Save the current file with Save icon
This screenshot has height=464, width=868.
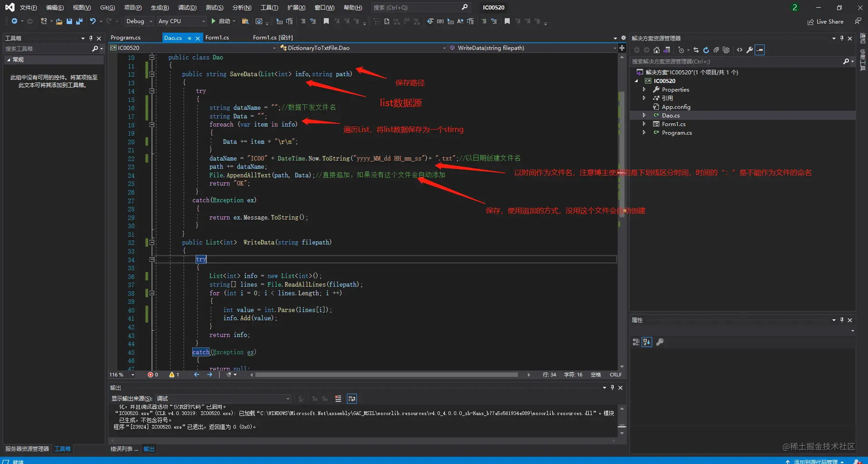[x=69, y=21]
